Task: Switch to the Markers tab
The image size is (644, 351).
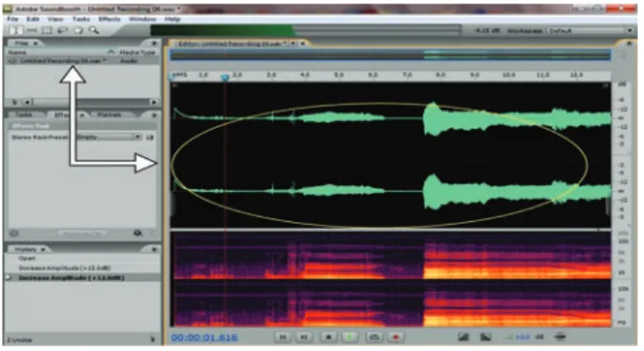Action: click(110, 115)
